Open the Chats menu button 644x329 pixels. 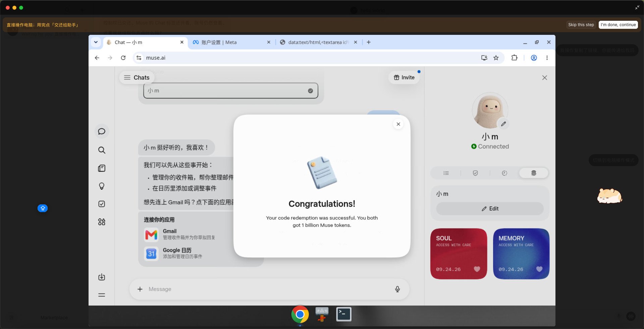(x=137, y=78)
